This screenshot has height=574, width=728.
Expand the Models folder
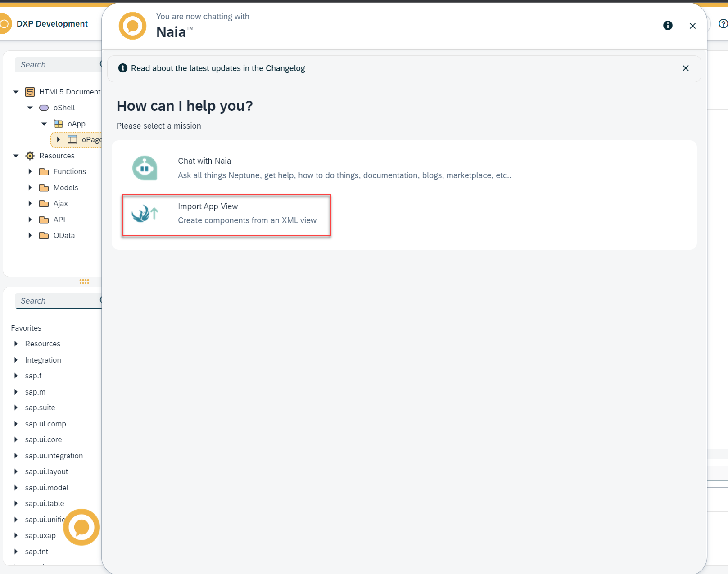[30, 188]
